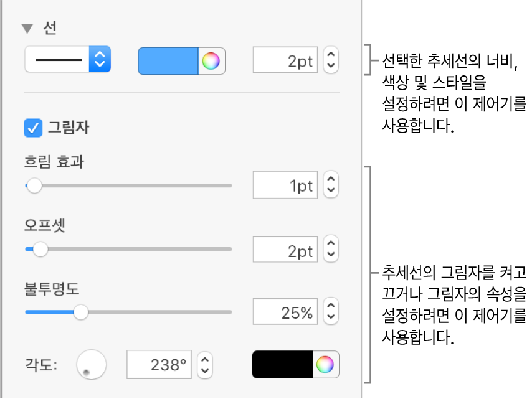This screenshot has height=399, width=532.
Task: Click the 흐림 효과 stepper arrows
Action: (x=331, y=185)
